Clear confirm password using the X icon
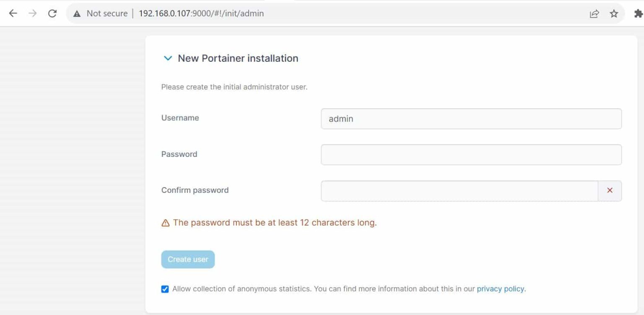 click(610, 190)
